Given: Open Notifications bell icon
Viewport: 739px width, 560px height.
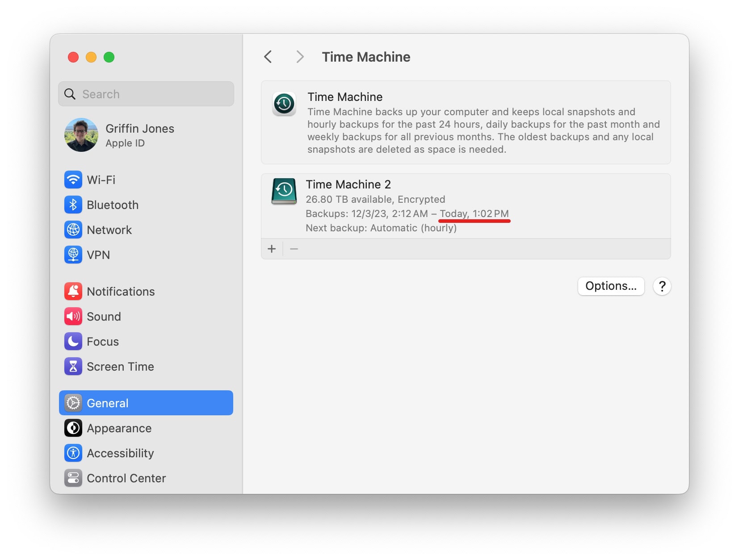Looking at the screenshot, I should coord(73,292).
